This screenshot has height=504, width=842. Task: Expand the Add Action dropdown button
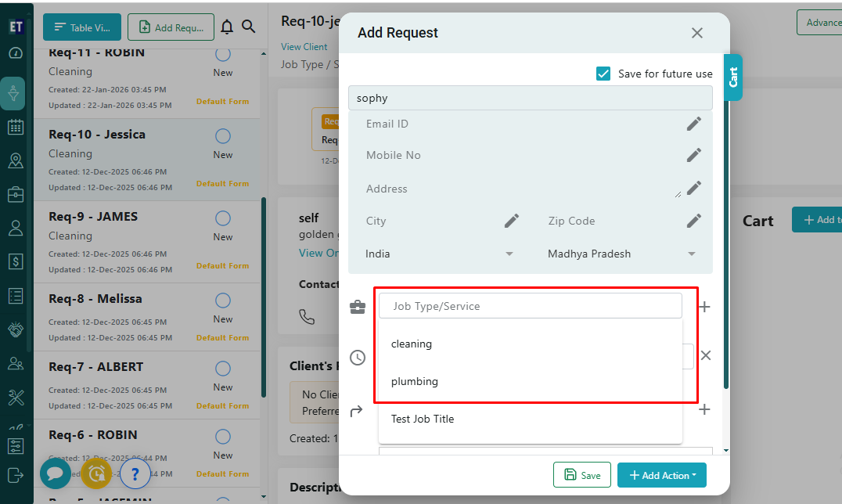point(661,475)
